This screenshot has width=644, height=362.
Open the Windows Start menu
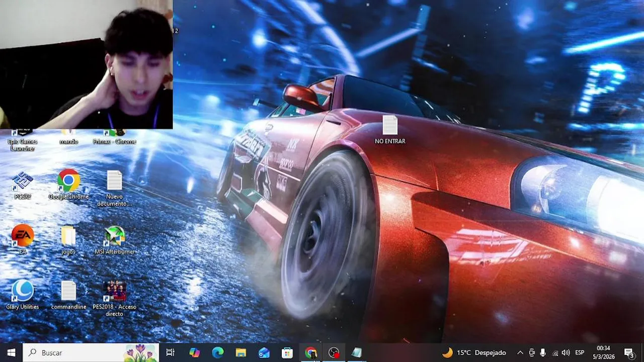click(11, 352)
